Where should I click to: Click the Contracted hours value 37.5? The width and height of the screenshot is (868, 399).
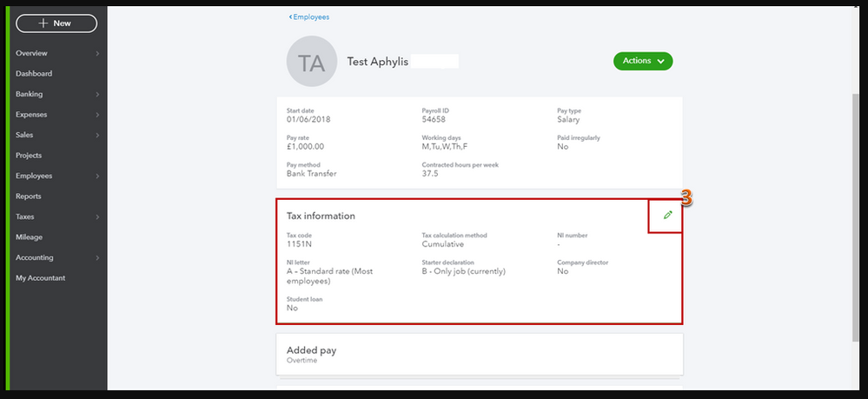430,174
